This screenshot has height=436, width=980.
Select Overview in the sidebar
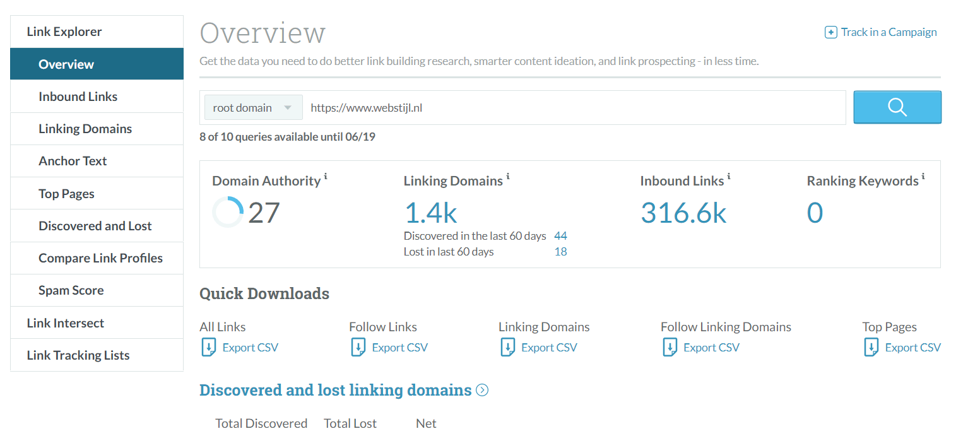coord(97,64)
